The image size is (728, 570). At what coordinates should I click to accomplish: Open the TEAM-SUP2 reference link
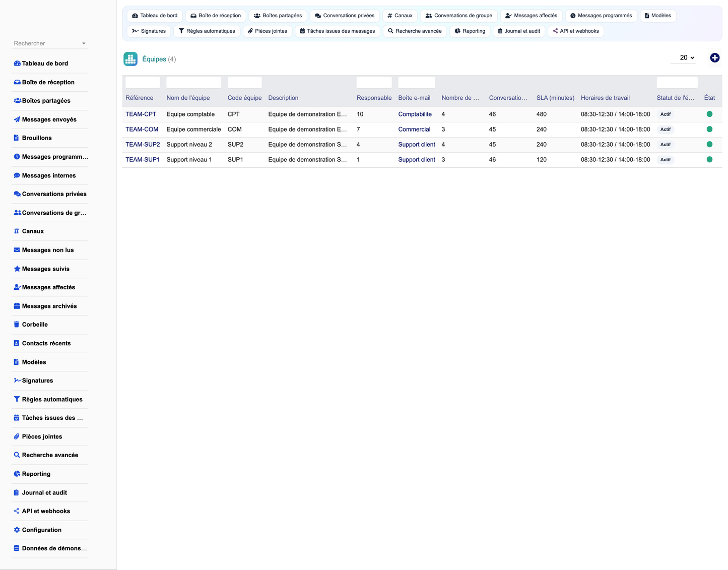tap(143, 145)
